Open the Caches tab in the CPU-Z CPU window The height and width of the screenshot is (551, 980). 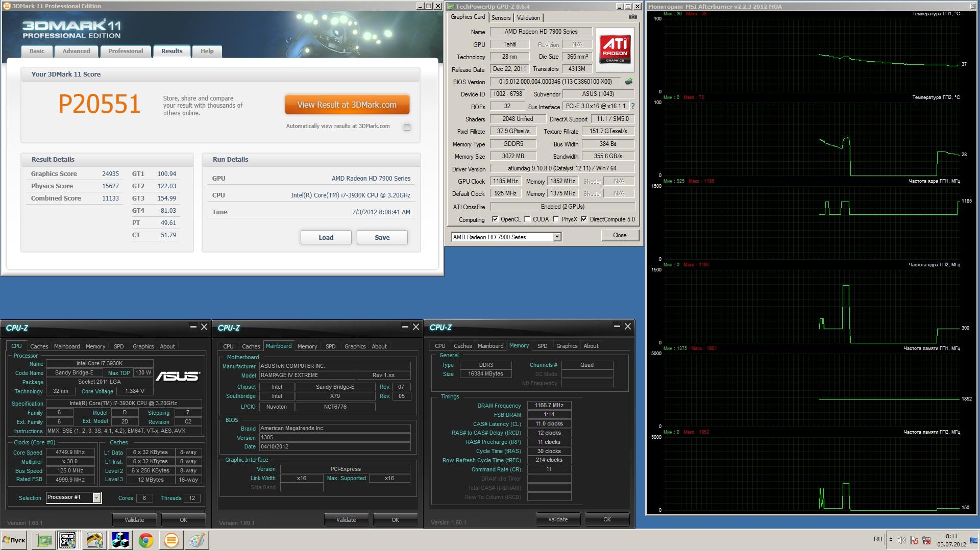[39, 346]
